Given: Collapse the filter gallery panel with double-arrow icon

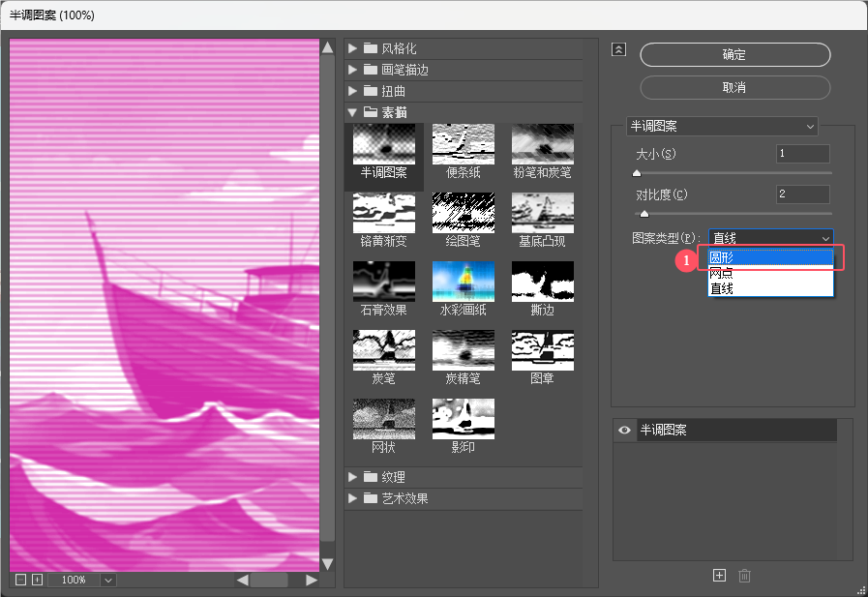Looking at the screenshot, I should pos(619,49).
